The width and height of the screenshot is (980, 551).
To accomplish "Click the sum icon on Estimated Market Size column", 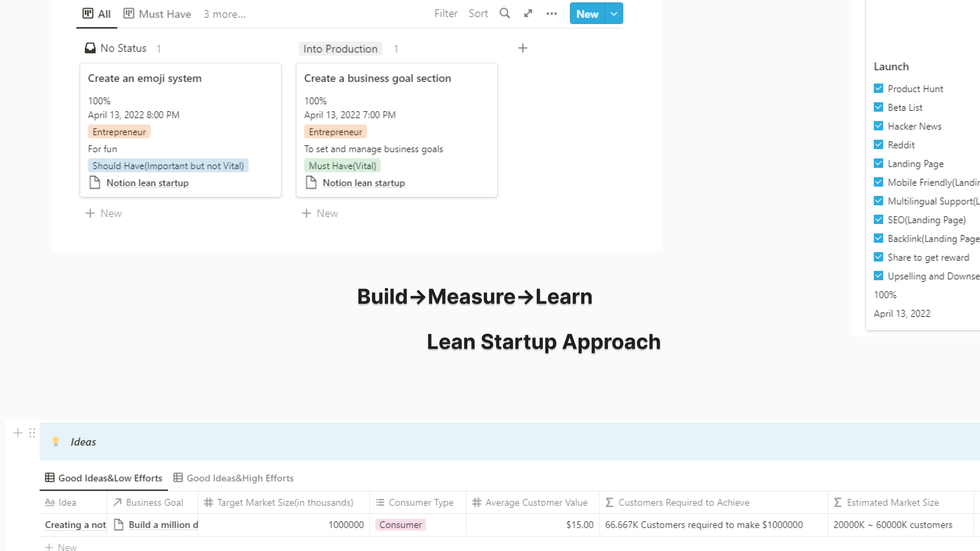I will pos(837,502).
